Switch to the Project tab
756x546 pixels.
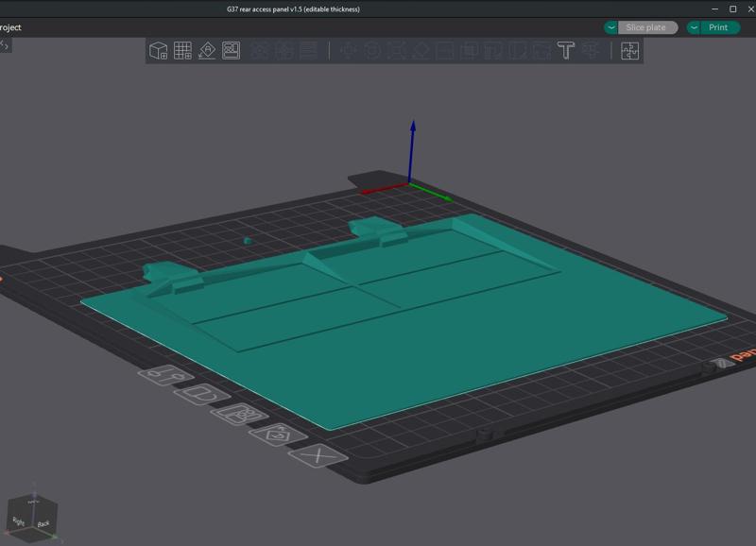(10, 27)
